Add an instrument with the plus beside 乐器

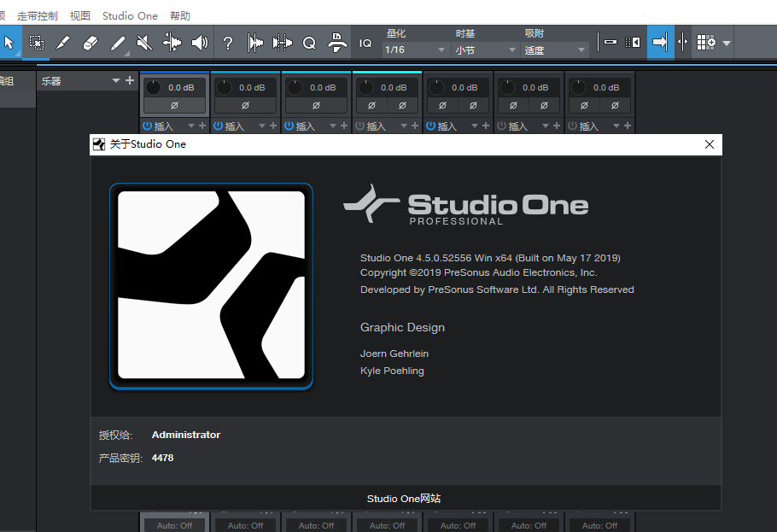point(130,80)
